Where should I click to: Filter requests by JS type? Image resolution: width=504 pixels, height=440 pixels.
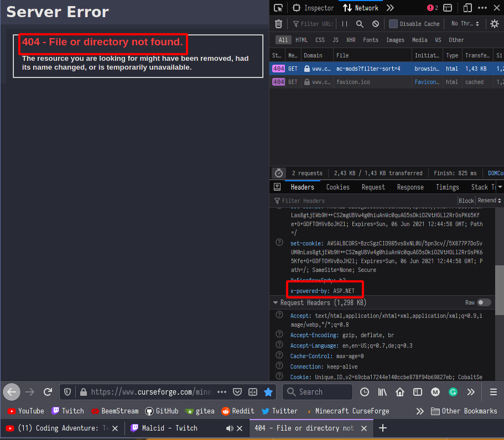click(335, 40)
